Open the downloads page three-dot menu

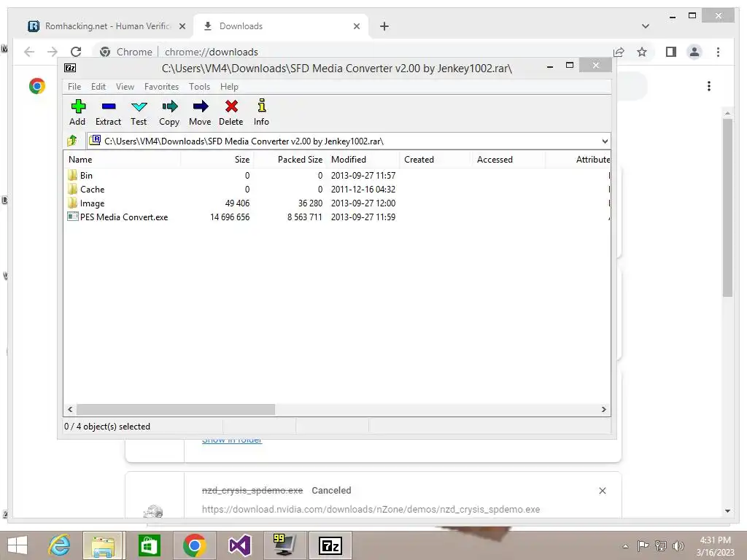(x=709, y=86)
